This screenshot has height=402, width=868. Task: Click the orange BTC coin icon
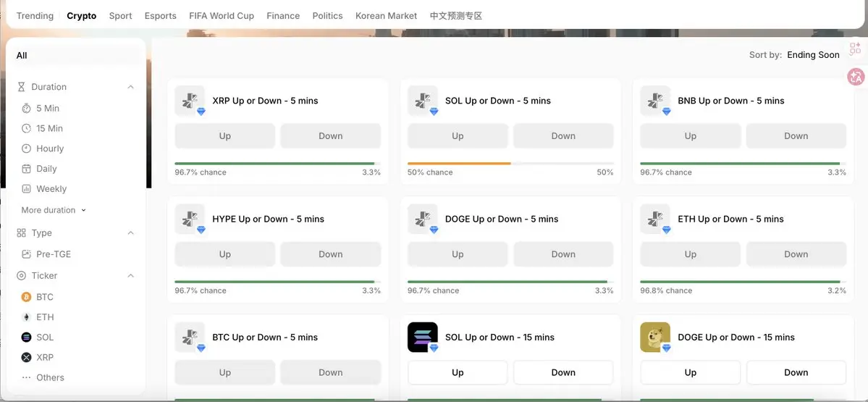point(26,298)
